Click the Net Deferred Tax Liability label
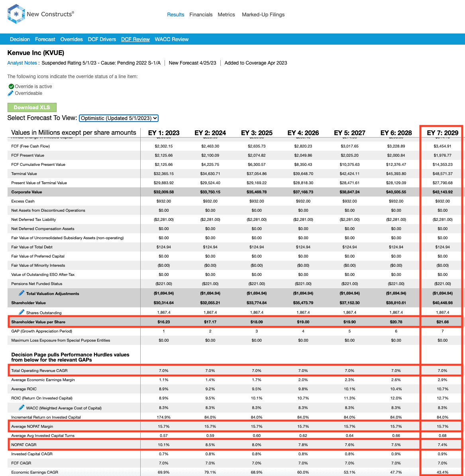Image resolution: width=465 pixels, height=476 pixels. (33, 220)
